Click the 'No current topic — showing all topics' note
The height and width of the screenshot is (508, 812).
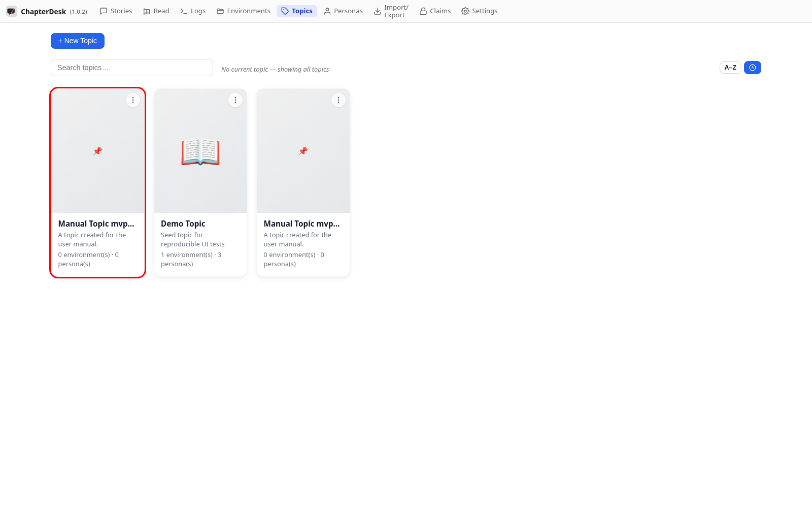pos(275,70)
